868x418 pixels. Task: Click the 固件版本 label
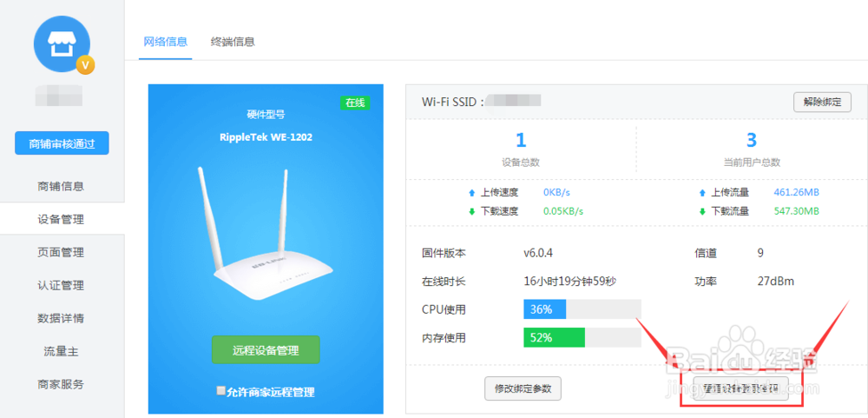444,254
